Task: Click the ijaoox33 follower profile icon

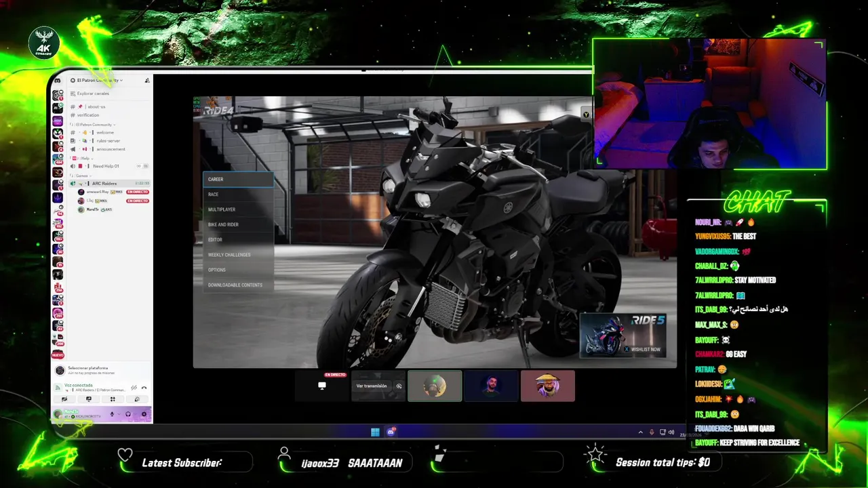Action: point(285,454)
